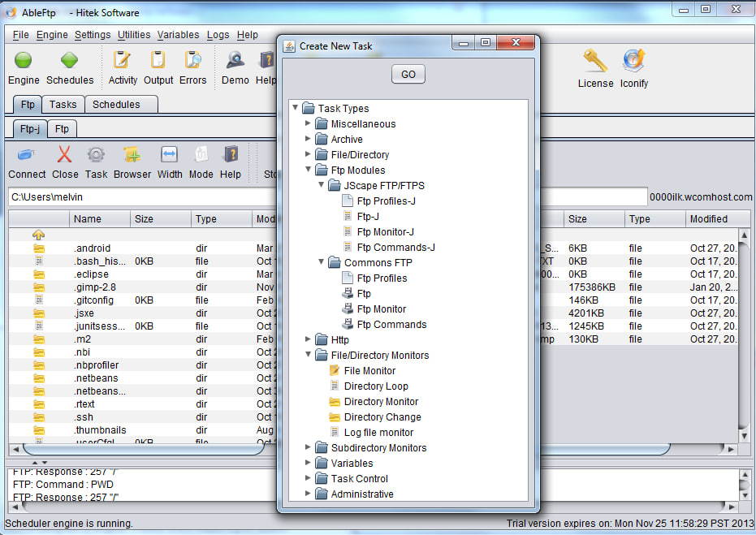This screenshot has height=535, width=756.
Task: Expand the Subdirectory Monitors node
Action: point(308,447)
